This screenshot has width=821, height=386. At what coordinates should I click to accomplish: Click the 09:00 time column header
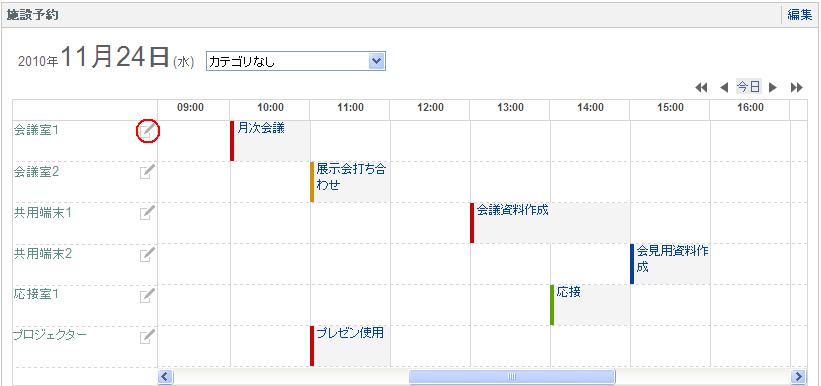(x=190, y=108)
